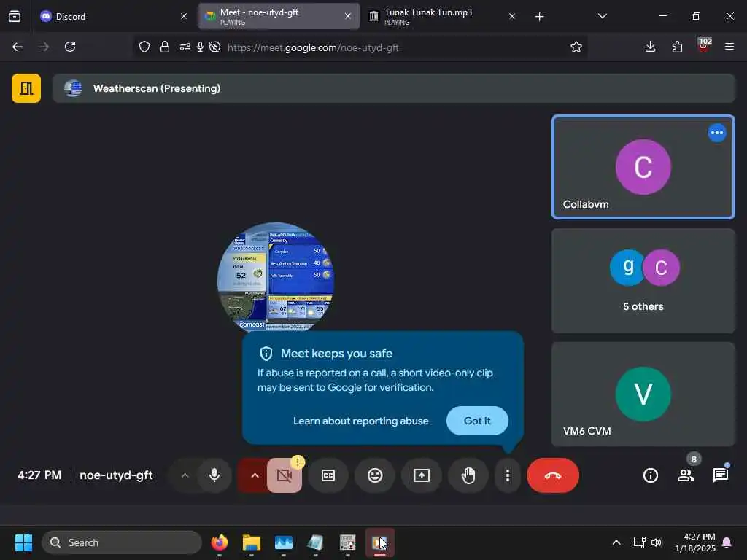This screenshot has height=560, width=747.
Task: Open volume control in system tray
Action: click(657, 542)
